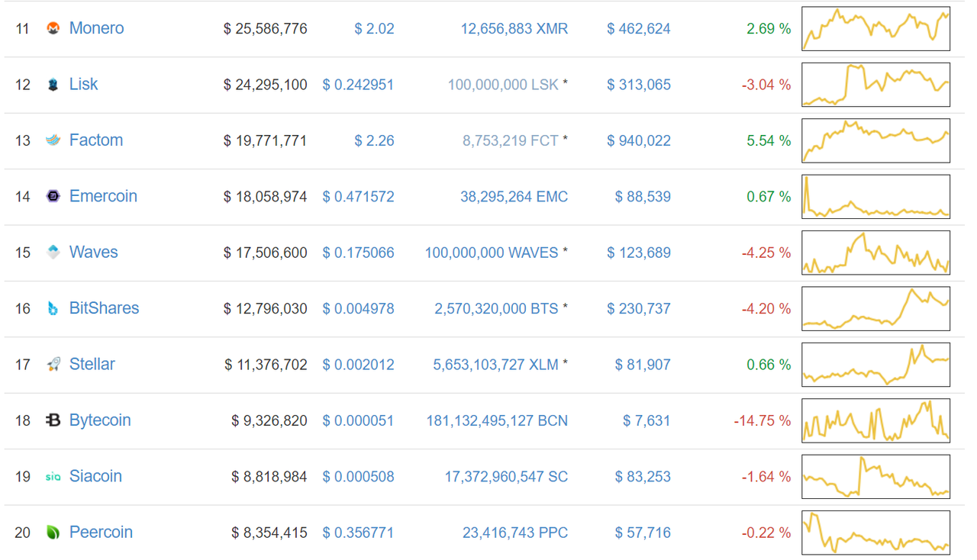The image size is (977, 560).
Task: View the Waves 7-day price chart
Action: [875, 253]
